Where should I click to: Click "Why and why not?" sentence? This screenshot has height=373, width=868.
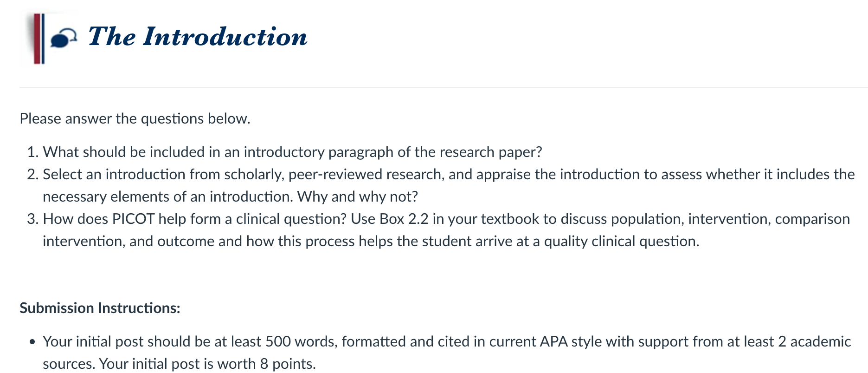(x=358, y=196)
